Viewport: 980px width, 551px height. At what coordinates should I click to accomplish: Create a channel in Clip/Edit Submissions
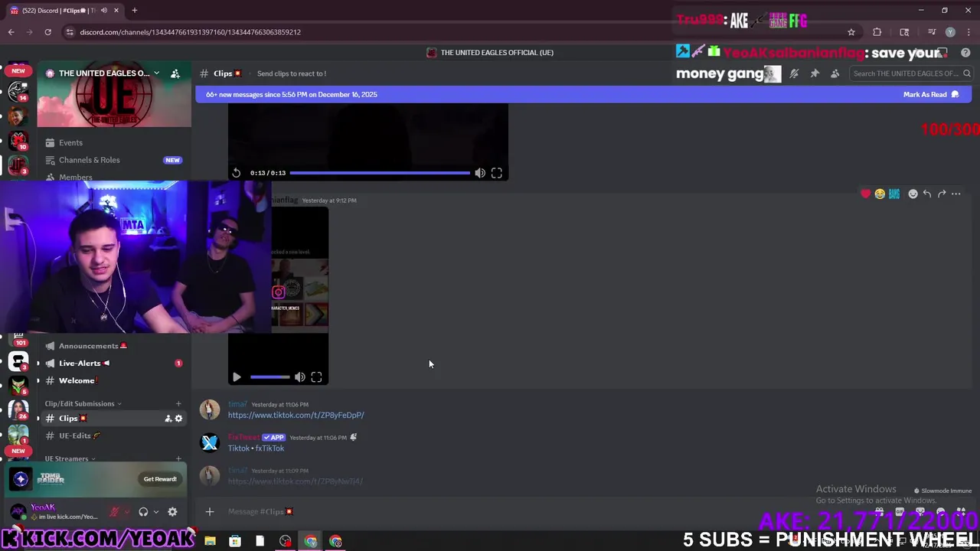click(178, 404)
